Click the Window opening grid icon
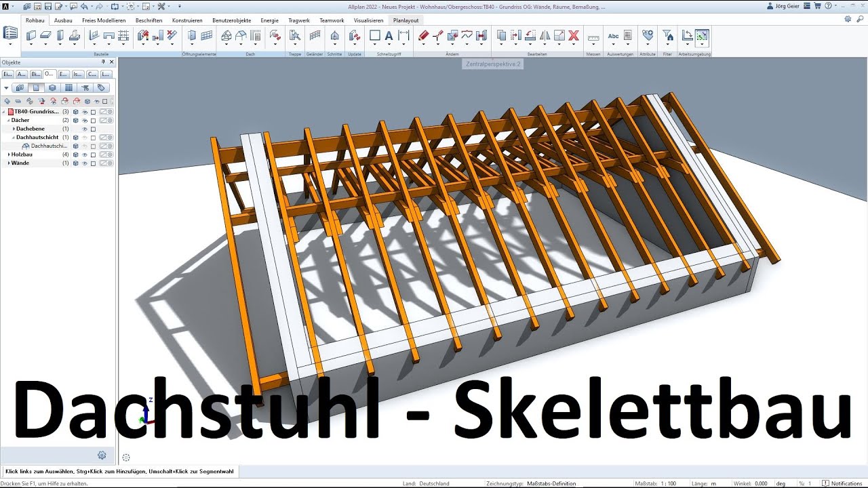Image resolution: width=868 pixels, height=488 pixels. click(x=207, y=35)
